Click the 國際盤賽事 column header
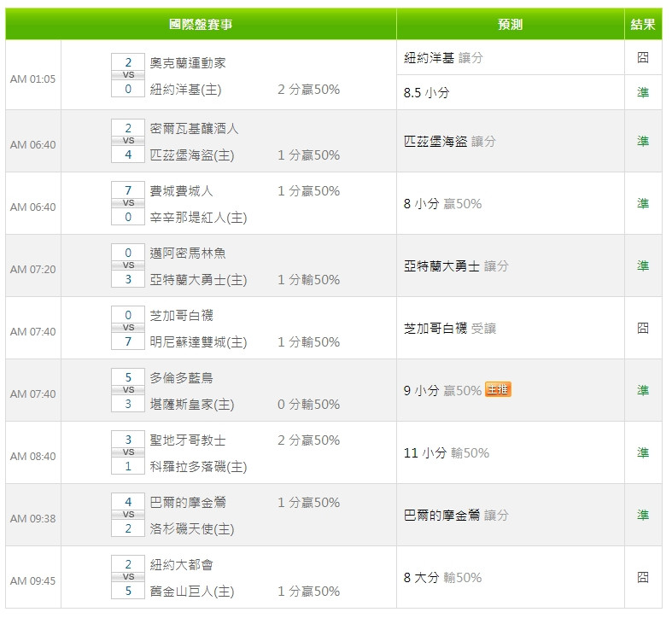The image size is (672, 618). click(x=201, y=24)
